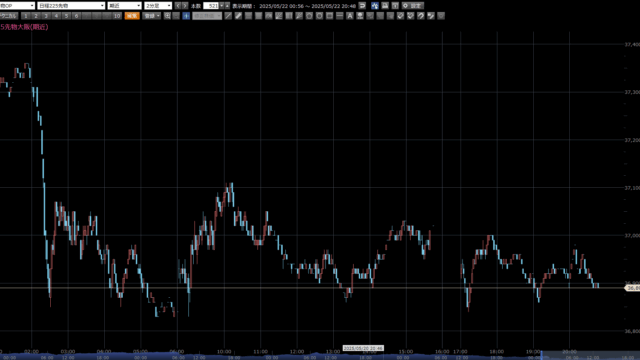Select technical preset 4
Screen dimensions: 640x360
click(56, 16)
